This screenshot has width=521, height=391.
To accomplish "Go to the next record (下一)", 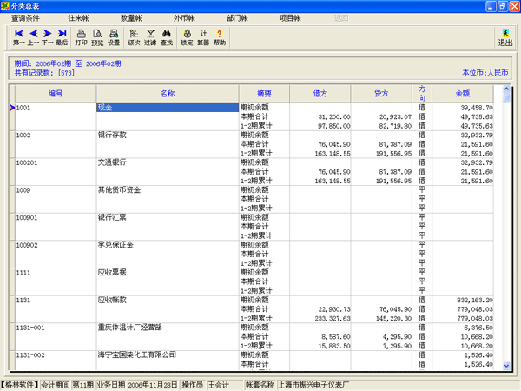I will [x=47, y=37].
